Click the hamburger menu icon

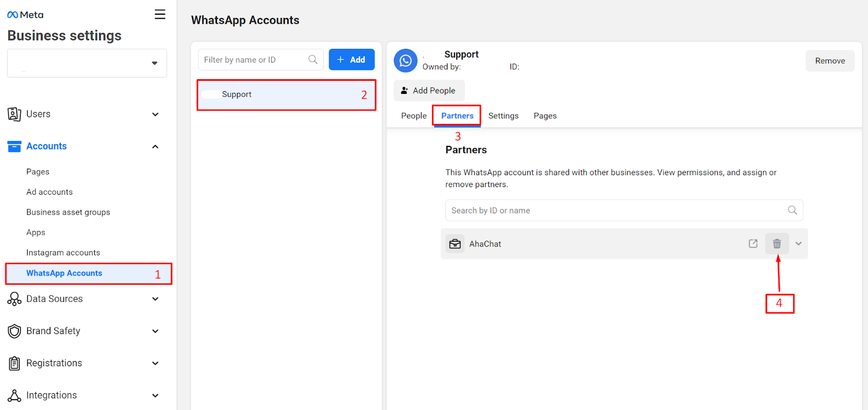point(159,15)
